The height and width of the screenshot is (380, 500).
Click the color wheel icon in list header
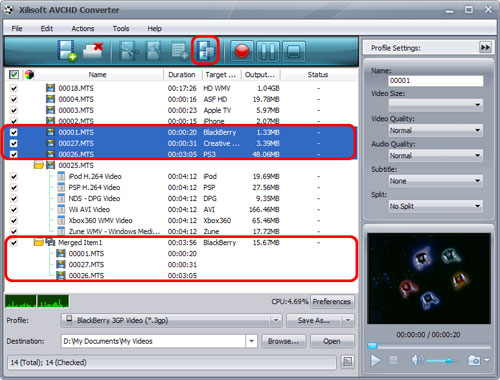coord(29,74)
